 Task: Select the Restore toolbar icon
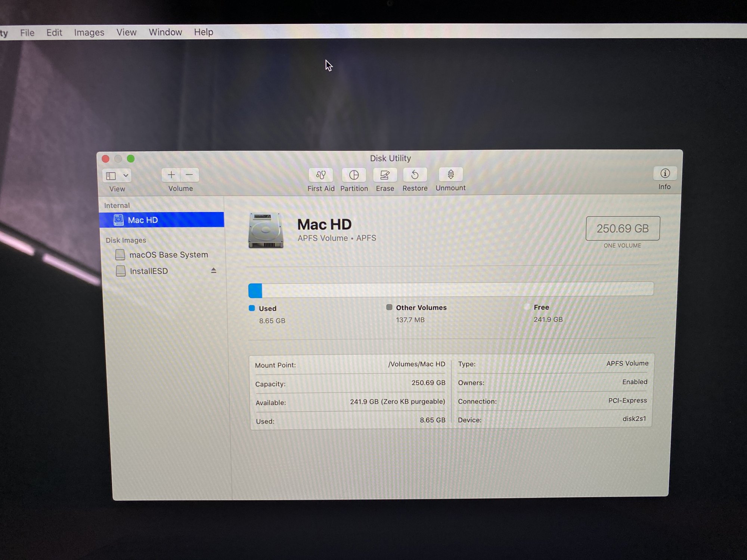click(x=415, y=175)
